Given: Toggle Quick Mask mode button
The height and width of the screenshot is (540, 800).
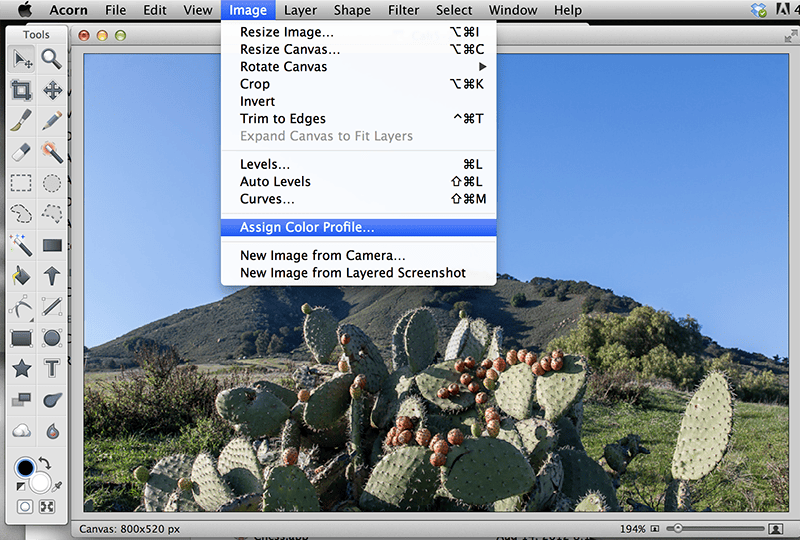Looking at the screenshot, I should [24, 506].
